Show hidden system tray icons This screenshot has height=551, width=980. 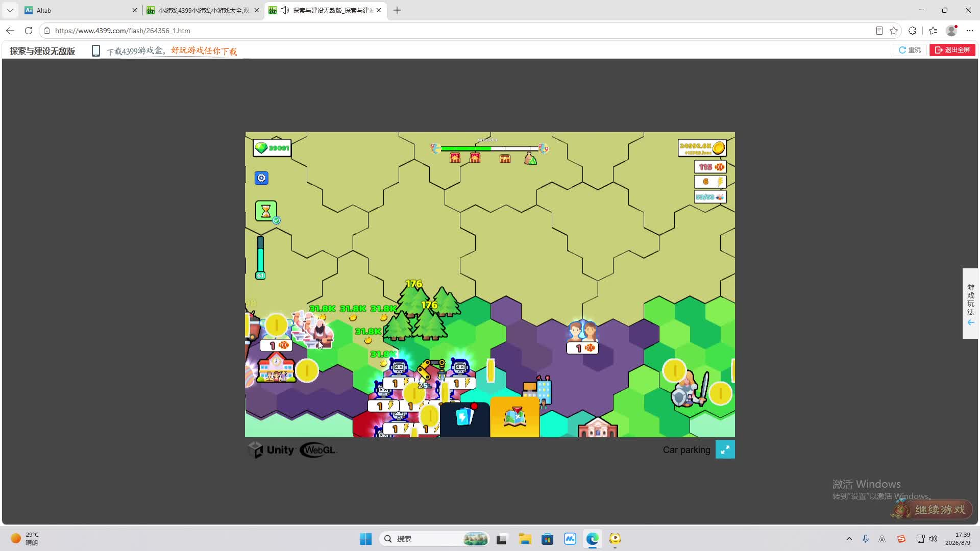(x=849, y=539)
